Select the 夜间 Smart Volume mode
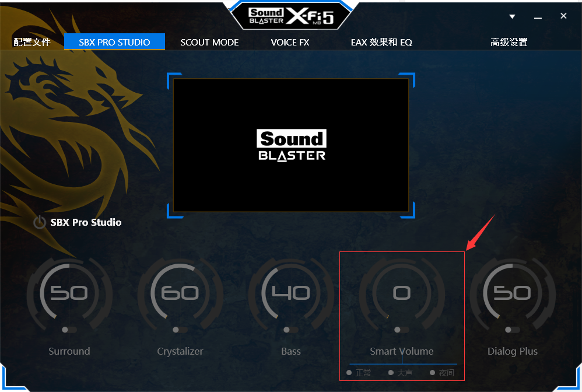The width and height of the screenshot is (582, 392). tap(442, 372)
